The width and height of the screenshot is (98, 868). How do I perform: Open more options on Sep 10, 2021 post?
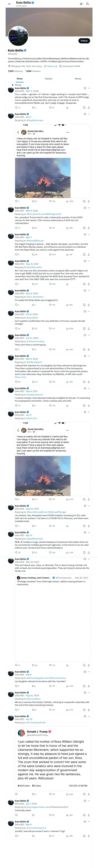pyautogui.click(x=89, y=261)
